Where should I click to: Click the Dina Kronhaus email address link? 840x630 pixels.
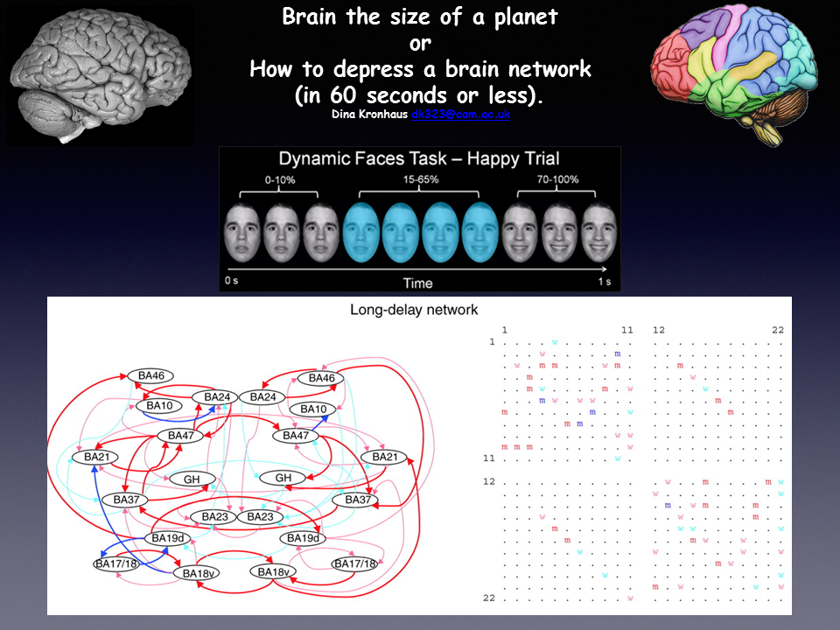tap(460, 115)
